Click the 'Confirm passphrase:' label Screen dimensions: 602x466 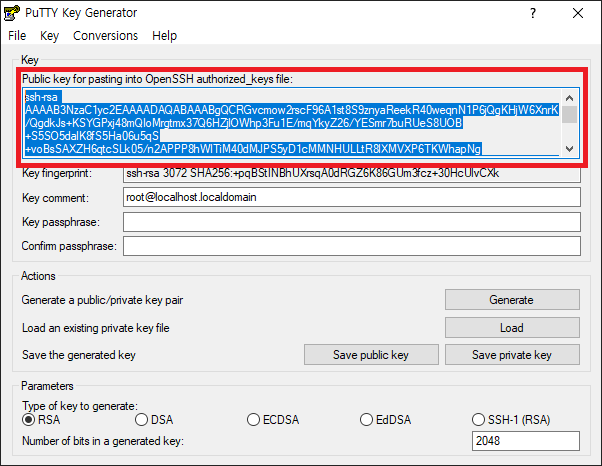click(69, 246)
